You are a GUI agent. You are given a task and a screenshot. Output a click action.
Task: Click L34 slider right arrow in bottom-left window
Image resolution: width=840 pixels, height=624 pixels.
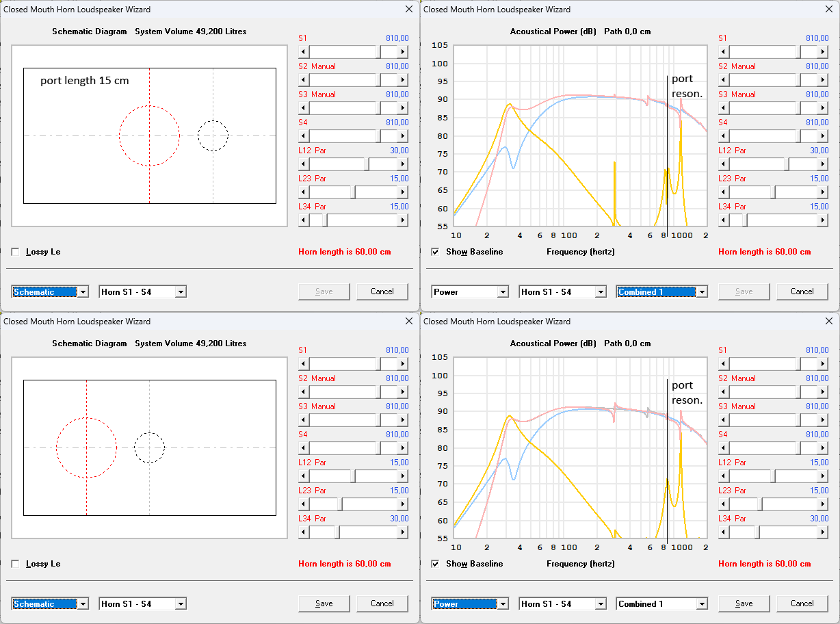(x=403, y=532)
